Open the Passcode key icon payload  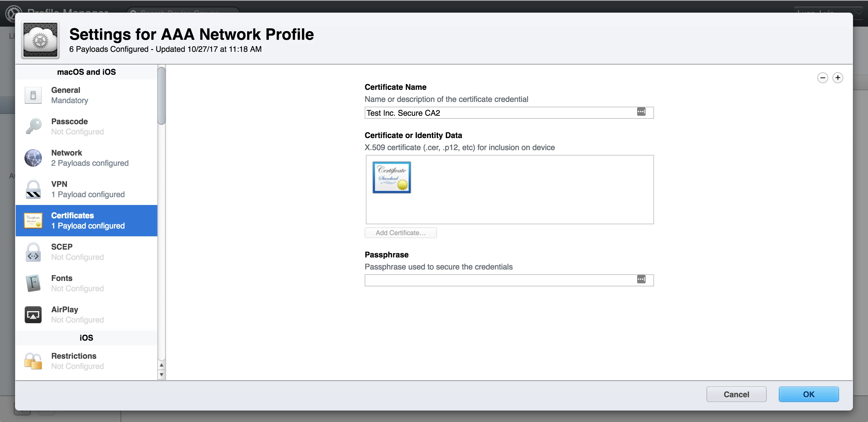[x=33, y=126]
